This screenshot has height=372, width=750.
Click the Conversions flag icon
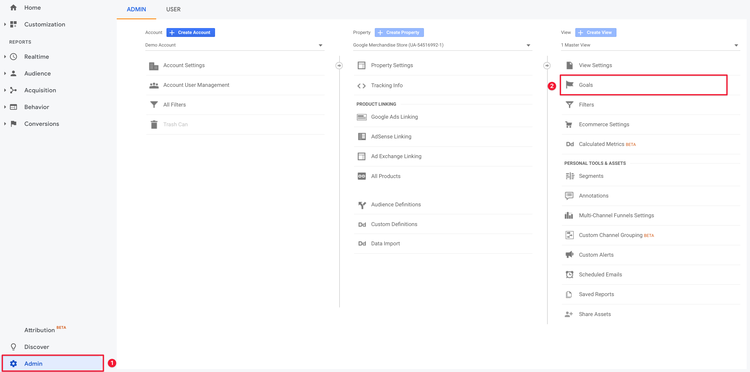coord(13,124)
